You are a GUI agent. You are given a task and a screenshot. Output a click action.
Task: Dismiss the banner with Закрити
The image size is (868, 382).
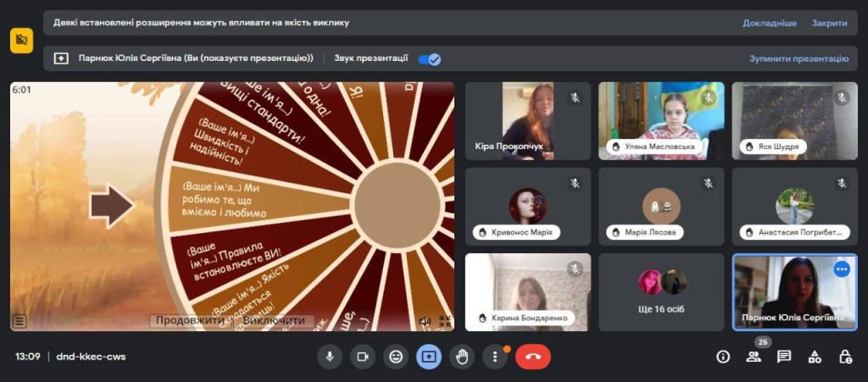pyautogui.click(x=829, y=23)
